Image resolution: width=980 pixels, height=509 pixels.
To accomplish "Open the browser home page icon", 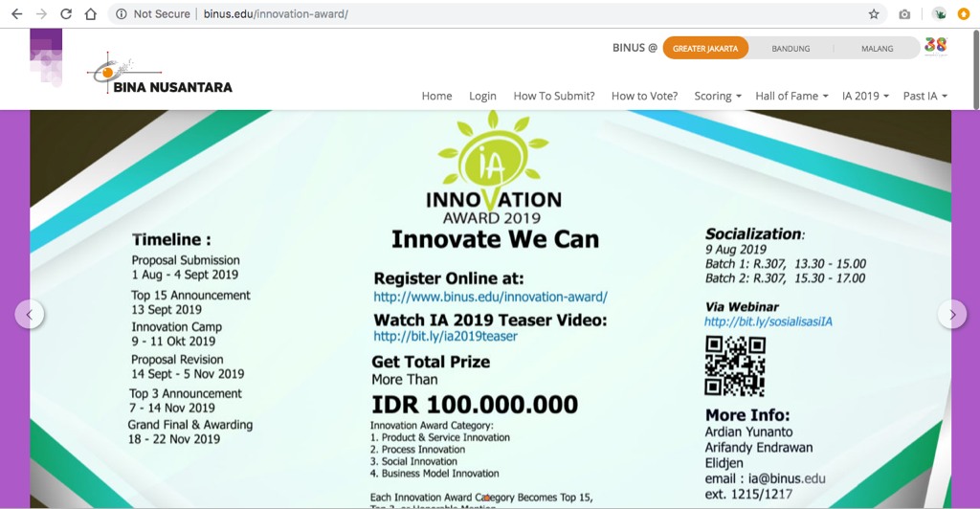I will pos(91,13).
